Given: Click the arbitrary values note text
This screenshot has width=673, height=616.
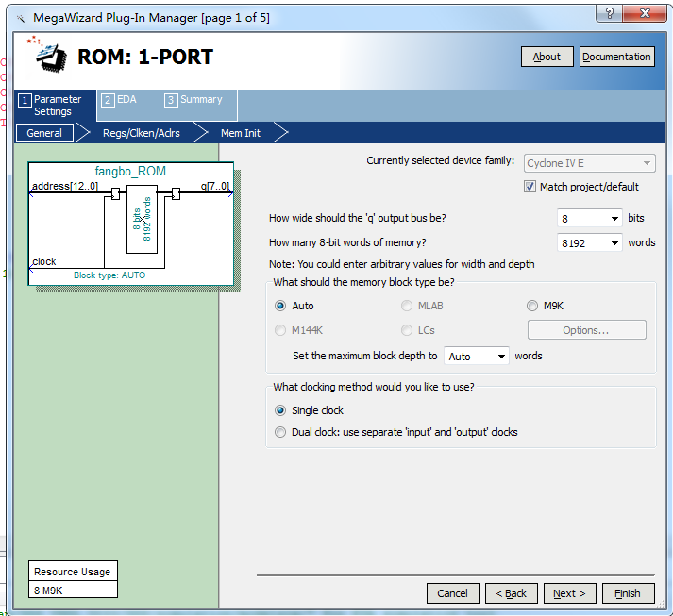Looking at the screenshot, I should (402, 264).
